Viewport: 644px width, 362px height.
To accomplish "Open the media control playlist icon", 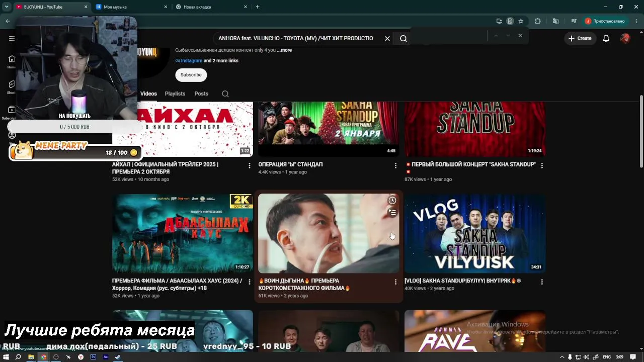I will coord(574,21).
